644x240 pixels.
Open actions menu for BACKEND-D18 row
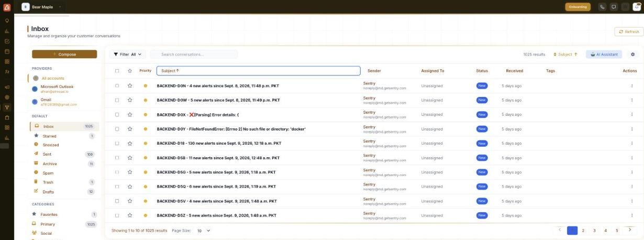[x=632, y=143]
